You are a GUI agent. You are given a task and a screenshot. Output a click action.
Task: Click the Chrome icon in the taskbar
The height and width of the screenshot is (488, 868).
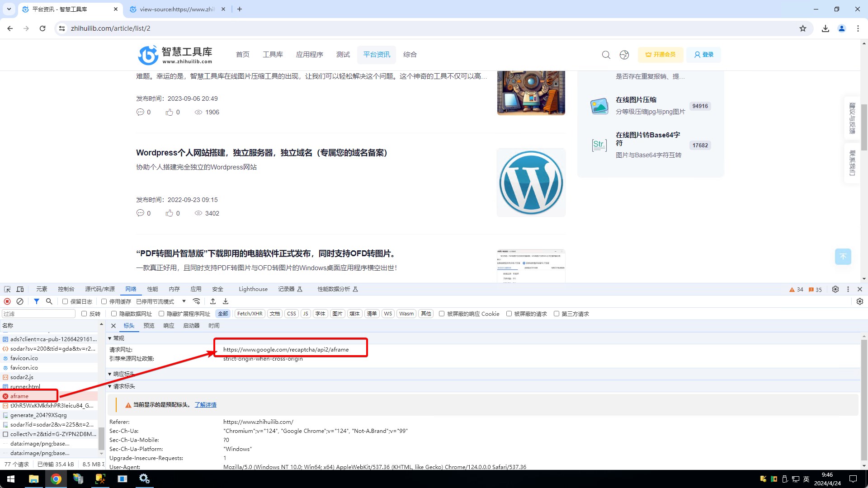(56, 479)
